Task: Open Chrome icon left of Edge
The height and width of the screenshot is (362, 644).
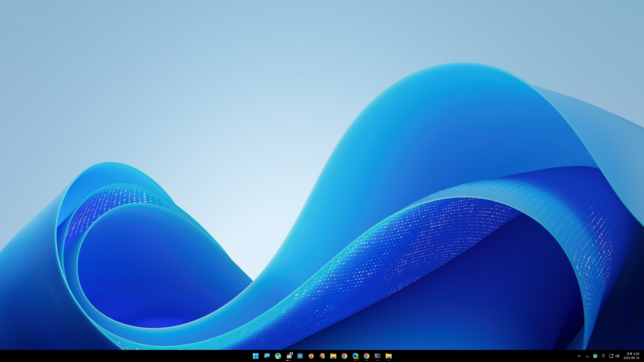Action: click(344, 356)
